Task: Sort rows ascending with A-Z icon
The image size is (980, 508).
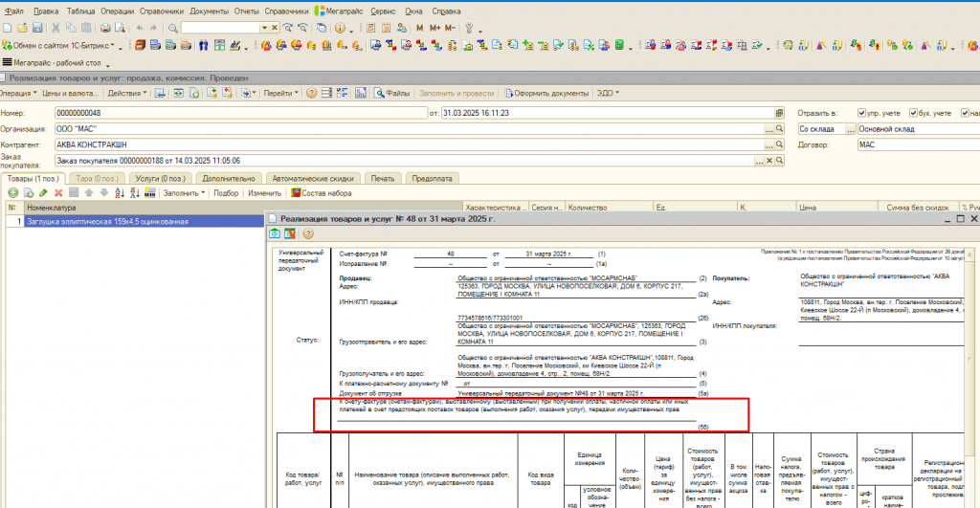Action: [x=120, y=193]
